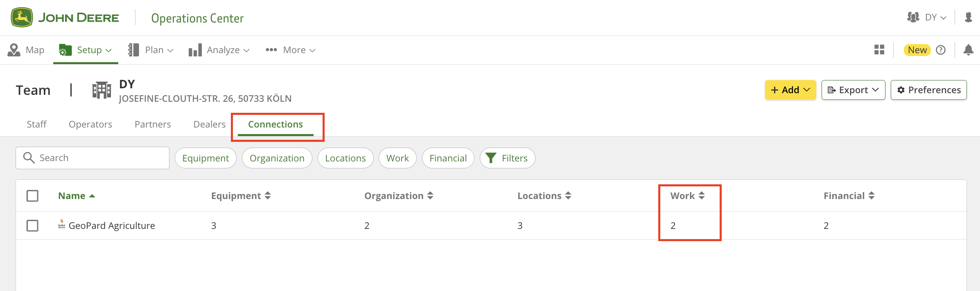Click the GeoPard Agriculture logo icon
980x291 pixels.
coord(61,224)
